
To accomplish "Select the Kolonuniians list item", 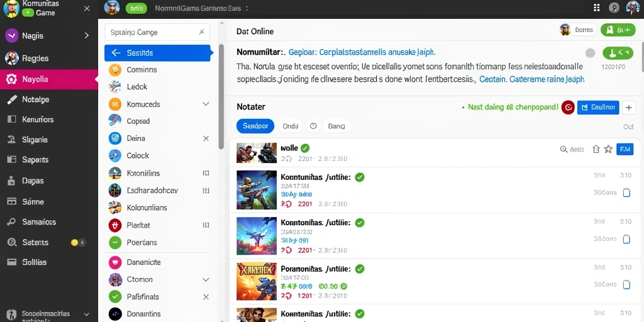I will click(x=157, y=208).
